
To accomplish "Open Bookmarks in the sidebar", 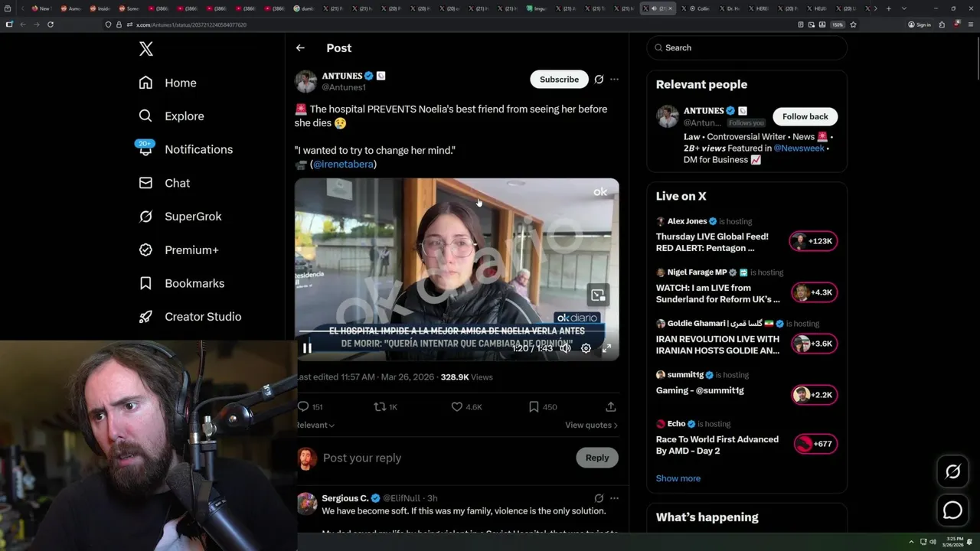I will click(181, 283).
